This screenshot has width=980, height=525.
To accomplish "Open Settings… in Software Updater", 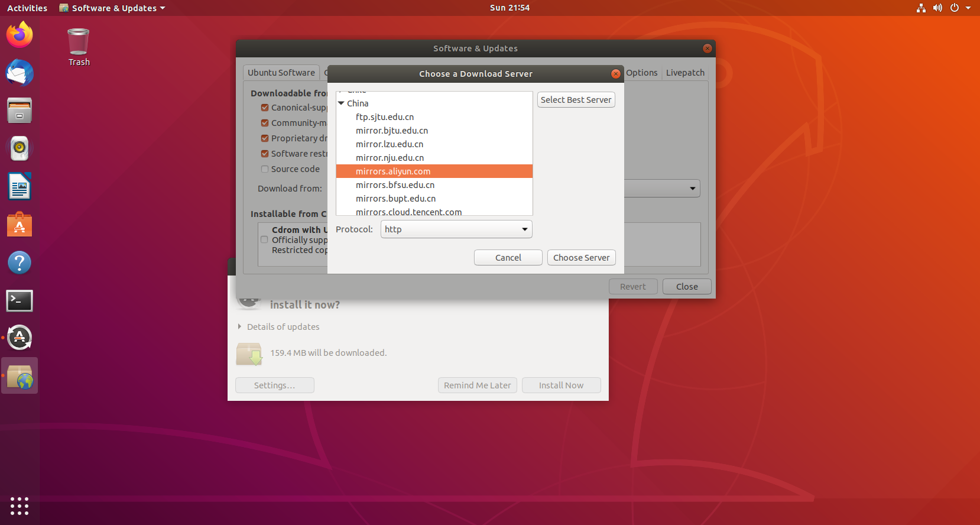I will click(274, 385).
